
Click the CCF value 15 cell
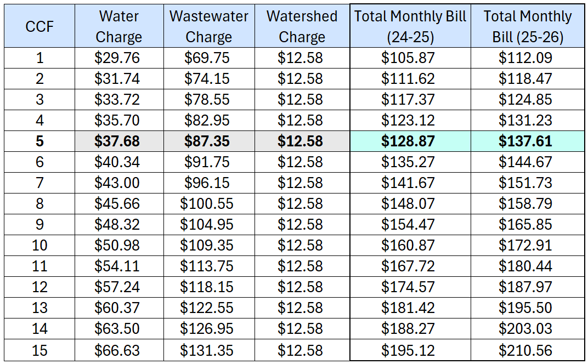[x=39, y=350]
